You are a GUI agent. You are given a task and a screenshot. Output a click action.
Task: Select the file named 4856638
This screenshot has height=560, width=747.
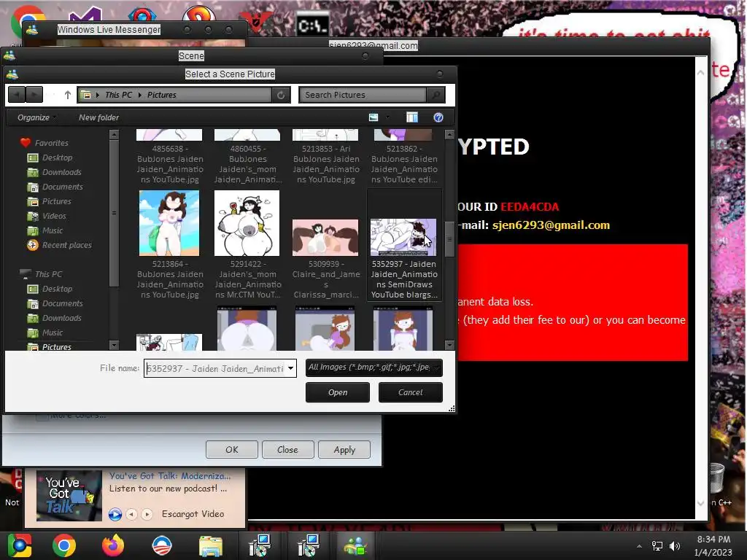[x=169, y=157]
